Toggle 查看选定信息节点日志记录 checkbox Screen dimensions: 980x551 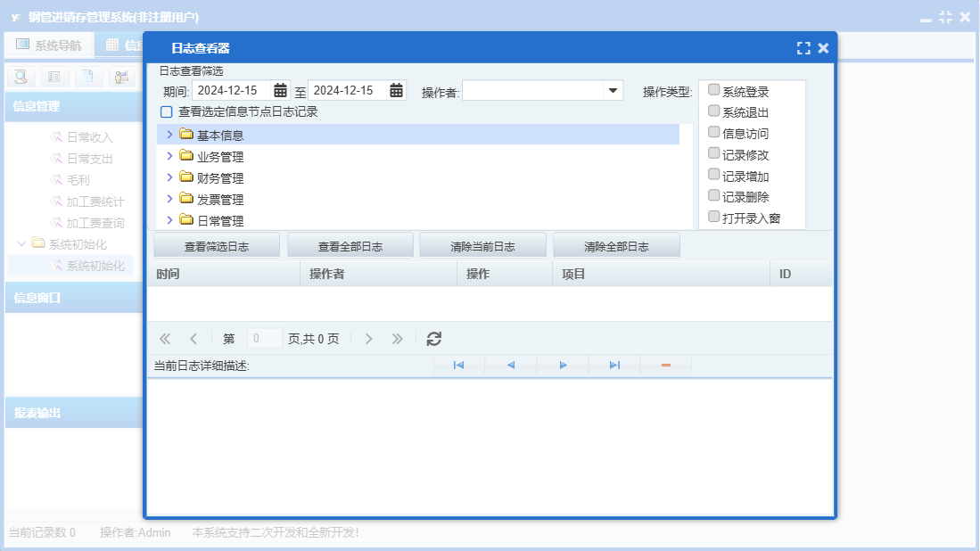[x=166, y=111]
